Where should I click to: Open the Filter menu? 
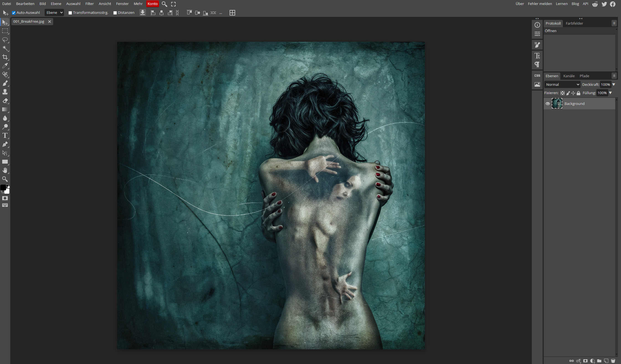(x=89, y=4)
